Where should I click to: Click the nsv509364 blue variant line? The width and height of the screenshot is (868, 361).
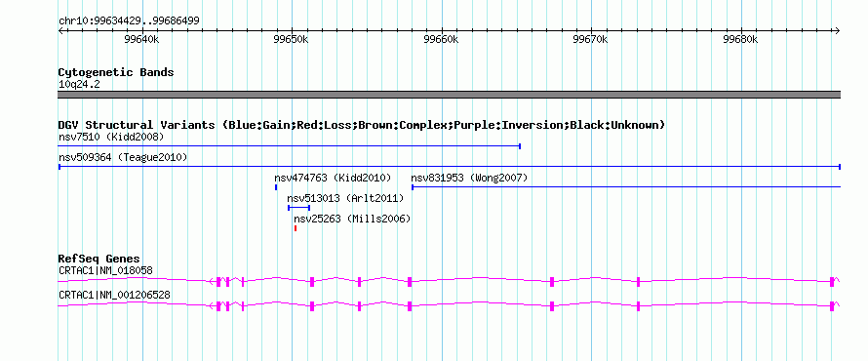click(x=450, y=167)
